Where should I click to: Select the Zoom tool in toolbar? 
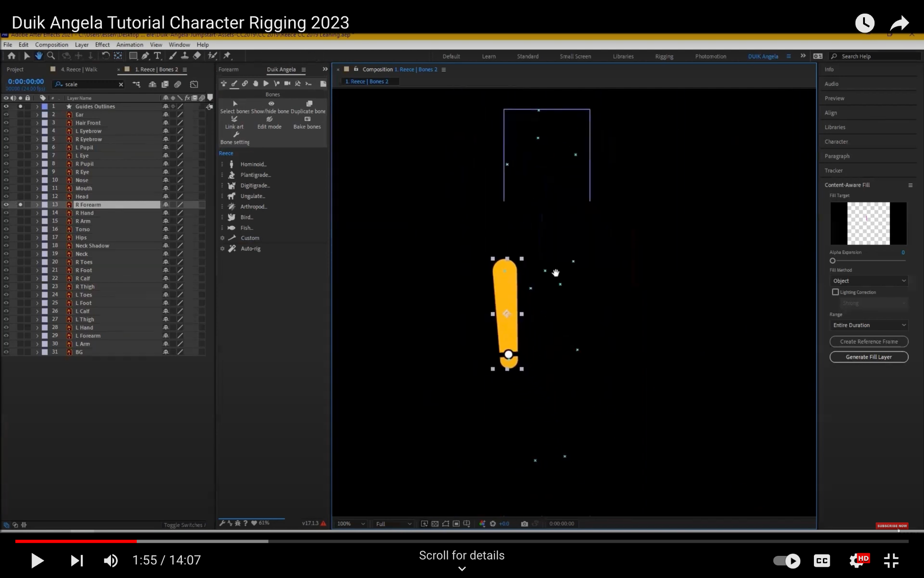tap(51, 56)
